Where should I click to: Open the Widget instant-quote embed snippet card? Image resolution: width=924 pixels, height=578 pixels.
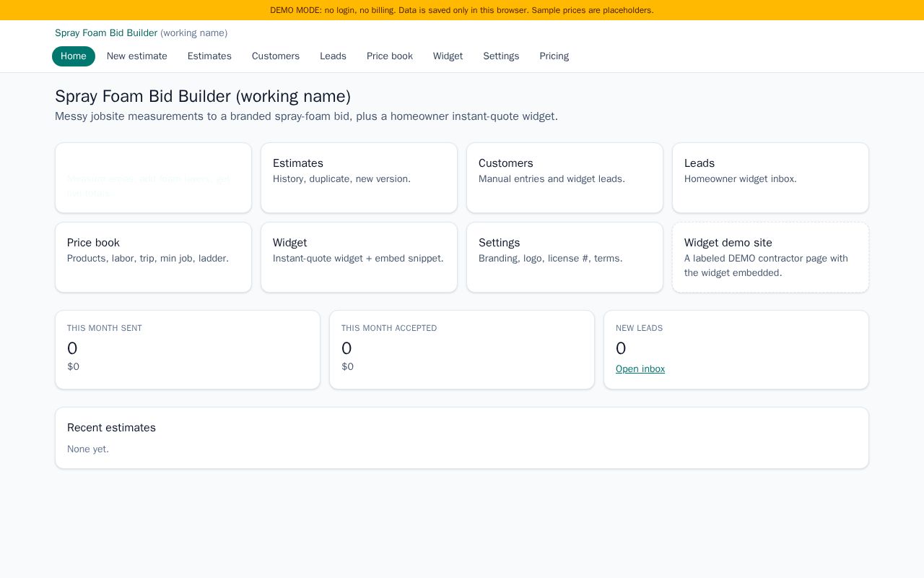point(359,257)
